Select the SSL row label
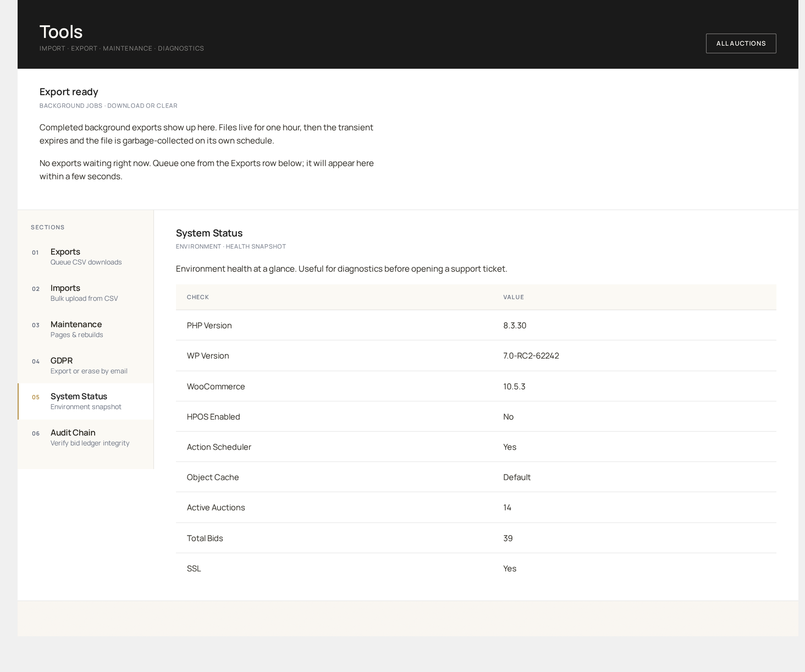This screenshot has width=805, height=672. click(194, 569)
